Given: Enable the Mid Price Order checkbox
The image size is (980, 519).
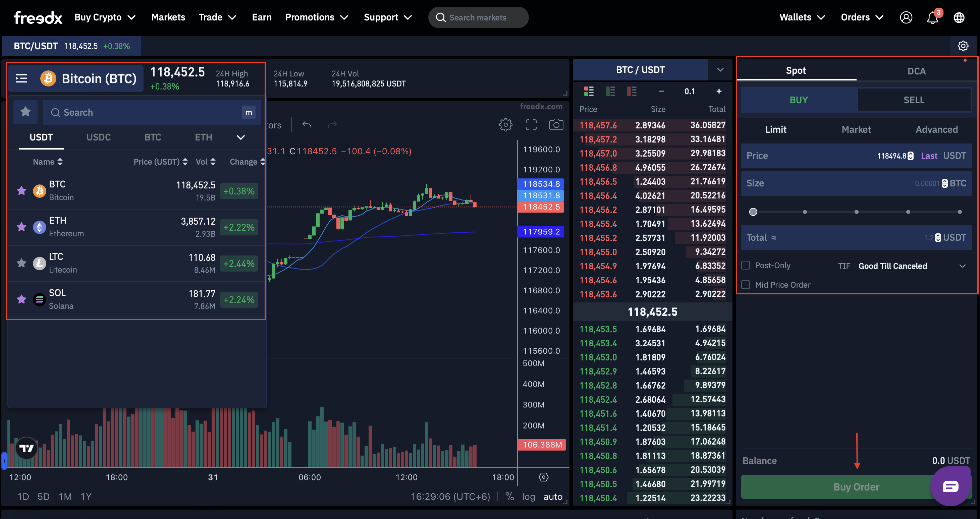Looking at the screenshot, I should click(746, 285).
